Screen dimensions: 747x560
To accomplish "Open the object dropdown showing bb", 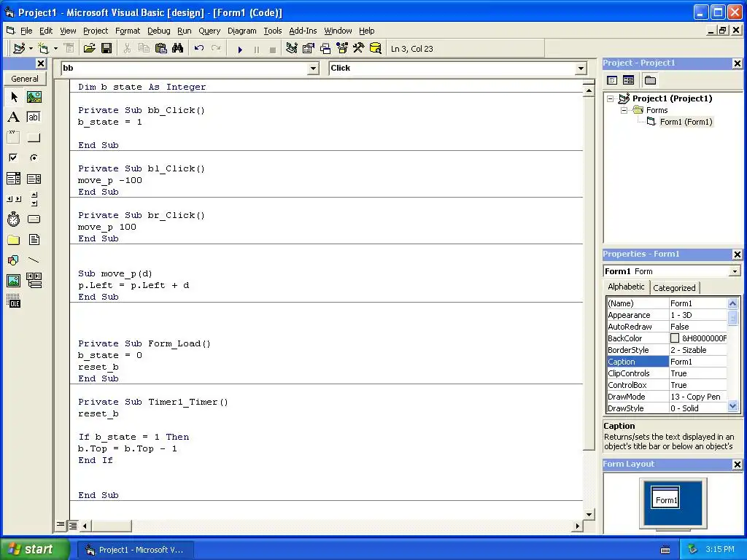I will tap(313, 69).
